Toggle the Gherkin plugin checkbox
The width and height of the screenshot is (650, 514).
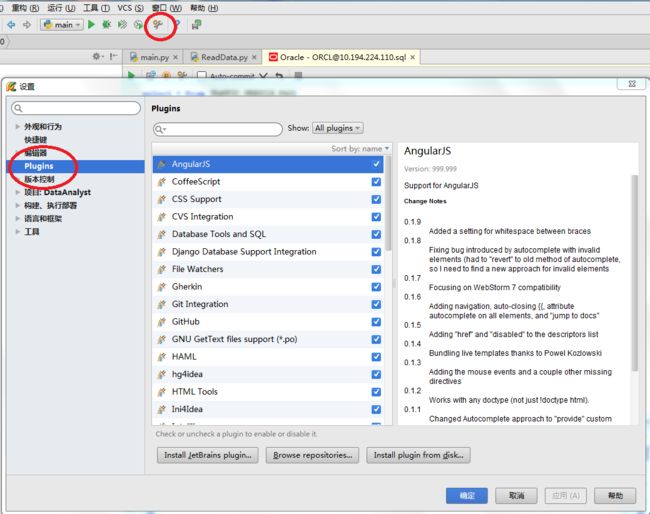tap(376, 286)
